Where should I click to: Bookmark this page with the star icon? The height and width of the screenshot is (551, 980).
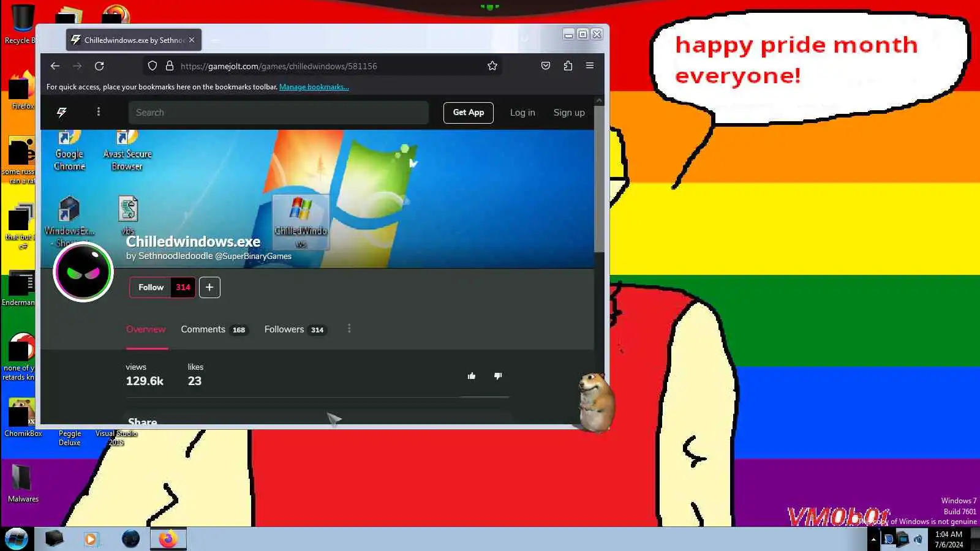[492, 66]
